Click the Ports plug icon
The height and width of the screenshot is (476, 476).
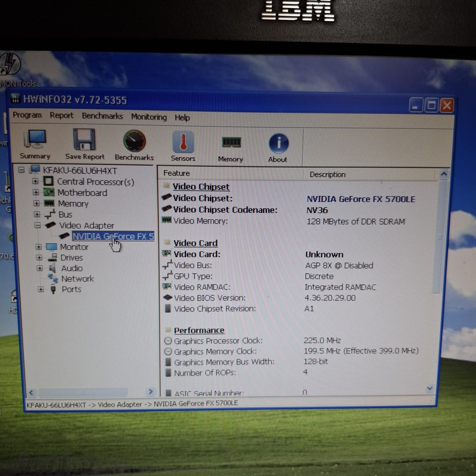(x=53, y=289)
